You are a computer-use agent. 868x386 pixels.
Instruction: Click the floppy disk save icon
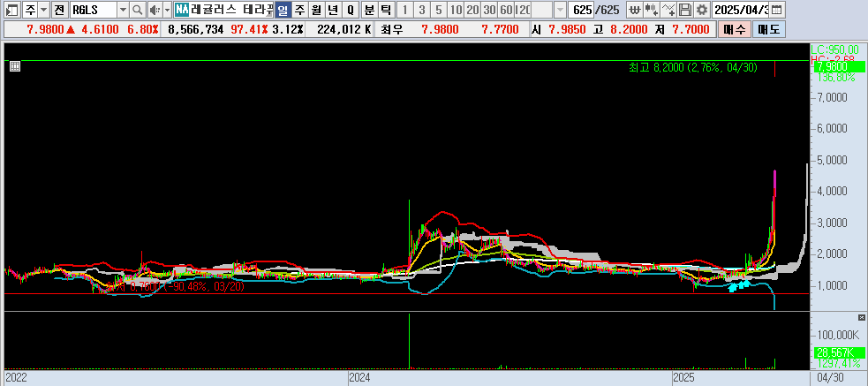click(685, 10)
